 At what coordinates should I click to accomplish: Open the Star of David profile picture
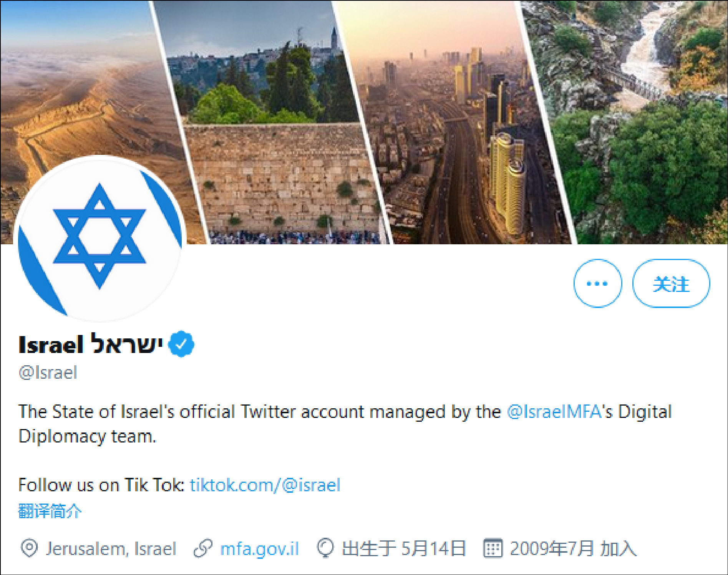click(99, 238)
